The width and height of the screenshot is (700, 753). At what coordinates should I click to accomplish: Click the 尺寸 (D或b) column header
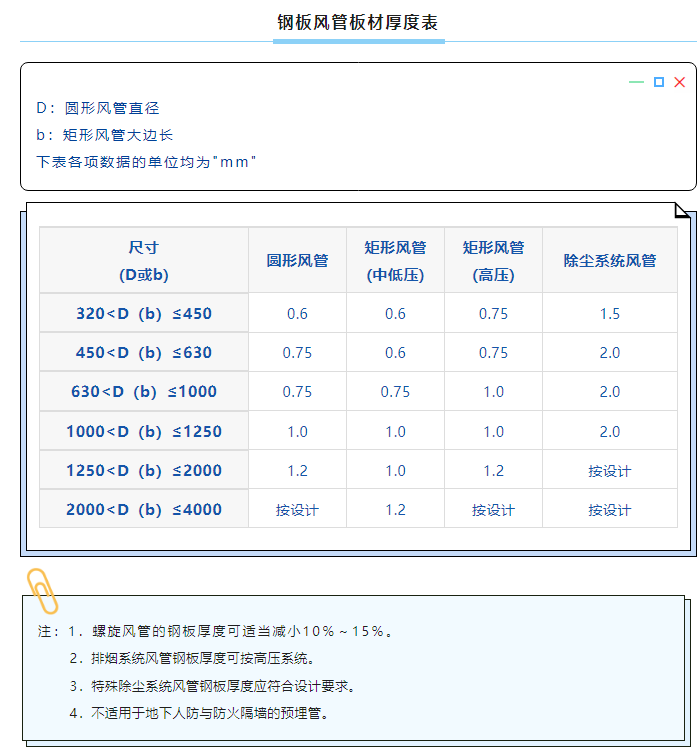pyautogui.click(x=144, y=260)
